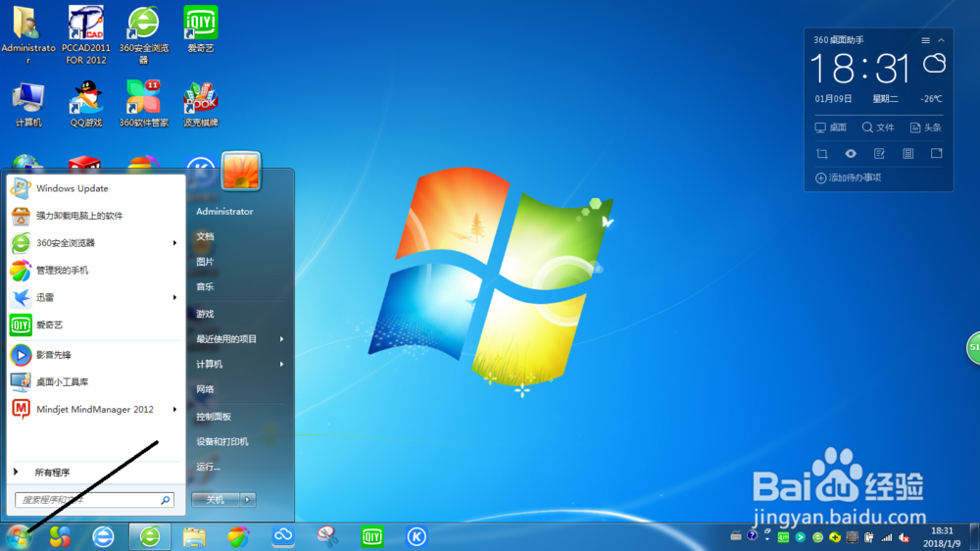Launch 强力卸载电脑上的软件 from Start menu
Screen dimensions: 980x551
[x=96, y=216]
